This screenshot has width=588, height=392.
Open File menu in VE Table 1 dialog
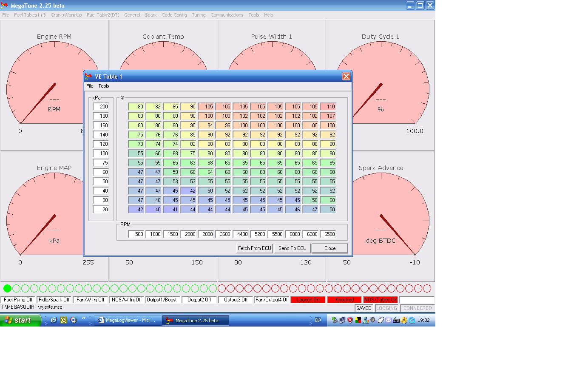90,86
